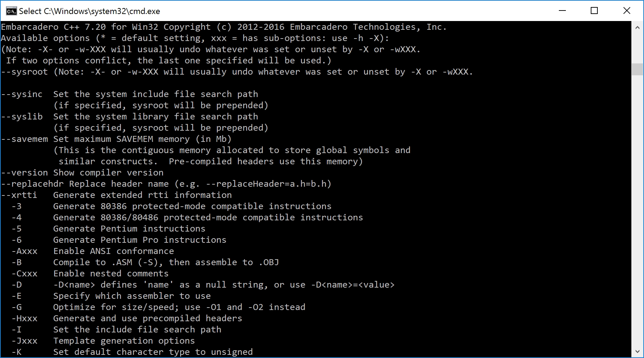This screenshot has width=644, height=358.
Task: Minimize the command prompt window
Action: (562, 11)
